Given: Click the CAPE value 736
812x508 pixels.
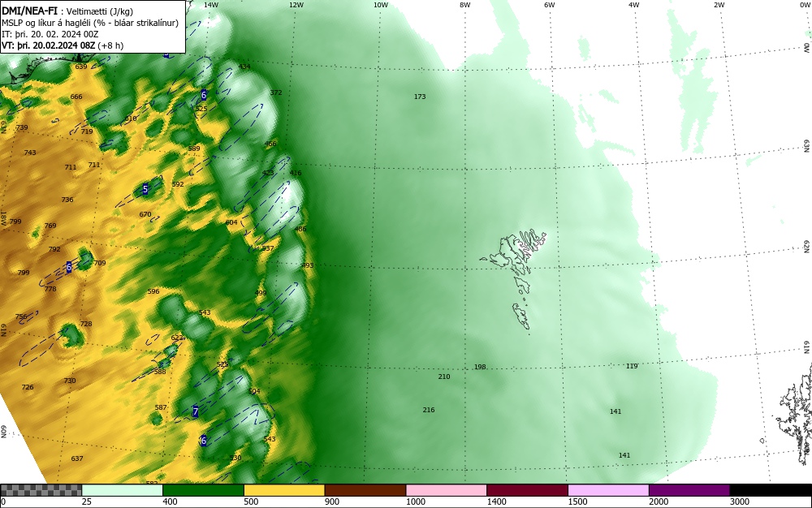Looking at the screenshot, I should [67, 200].
